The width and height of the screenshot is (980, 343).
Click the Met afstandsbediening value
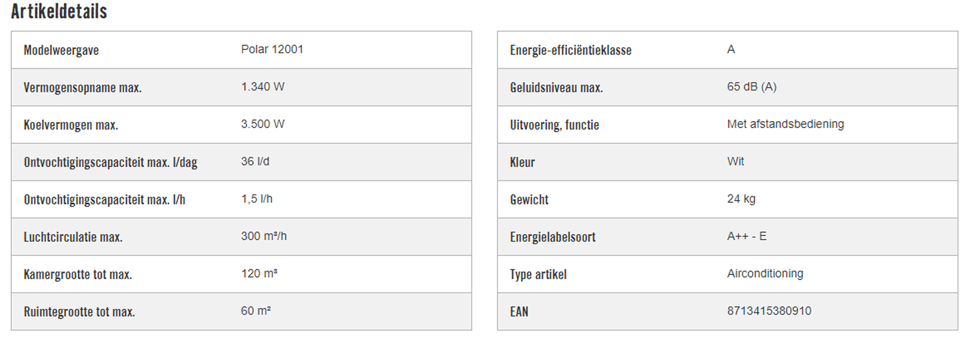point(786,124)
